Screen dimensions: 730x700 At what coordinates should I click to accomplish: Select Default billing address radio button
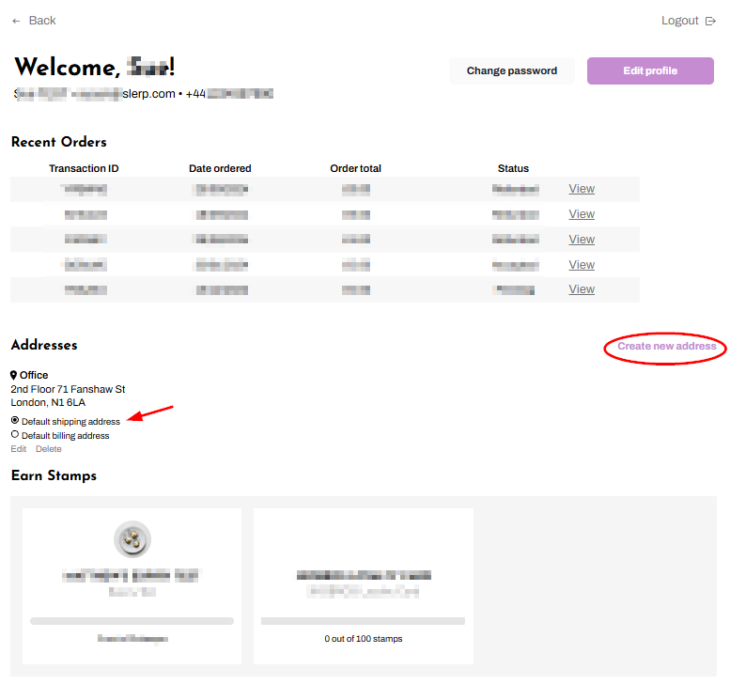click(x=15, y=435)
